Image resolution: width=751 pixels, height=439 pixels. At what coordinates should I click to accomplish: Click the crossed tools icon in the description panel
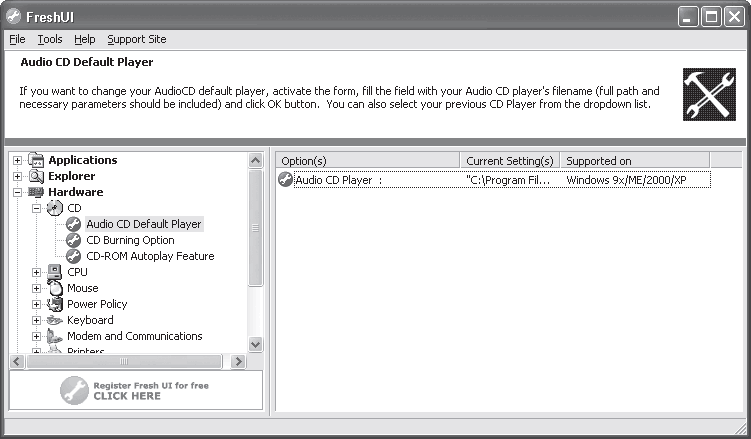pyautogui.click(x=709, y=94)
